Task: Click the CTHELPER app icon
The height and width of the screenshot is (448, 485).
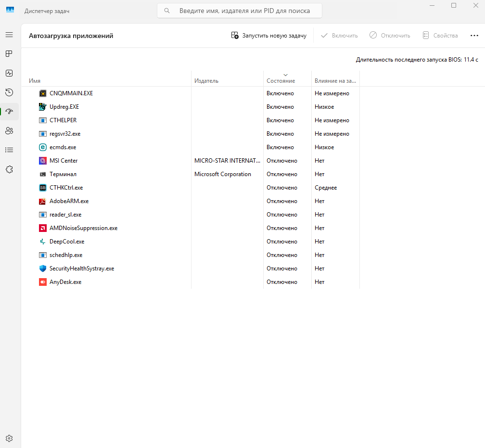Action: [x=43, y=120]
